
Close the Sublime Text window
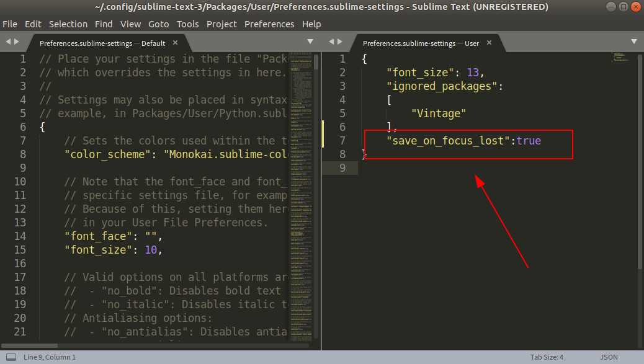[636, 7]
